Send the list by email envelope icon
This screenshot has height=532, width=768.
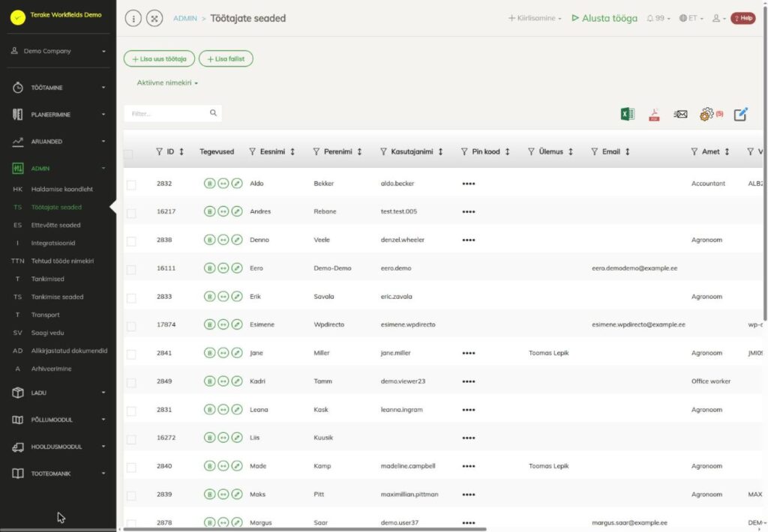point(680,114)
